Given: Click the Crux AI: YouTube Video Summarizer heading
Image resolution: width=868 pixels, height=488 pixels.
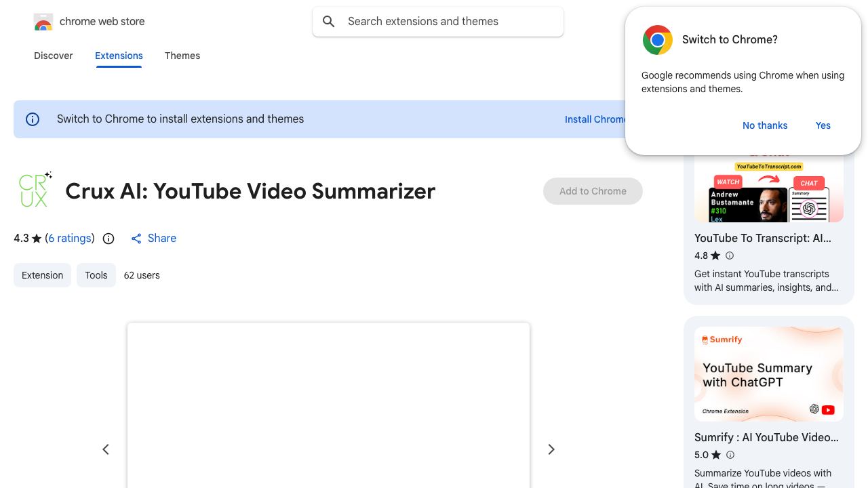Looking at the screenshot, I should tap(250, 191).
